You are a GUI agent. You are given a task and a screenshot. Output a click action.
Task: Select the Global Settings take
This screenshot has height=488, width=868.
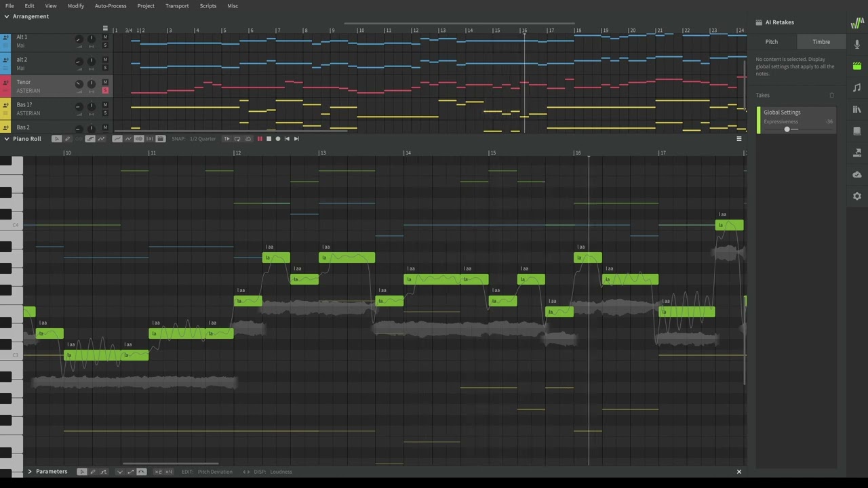797,120
